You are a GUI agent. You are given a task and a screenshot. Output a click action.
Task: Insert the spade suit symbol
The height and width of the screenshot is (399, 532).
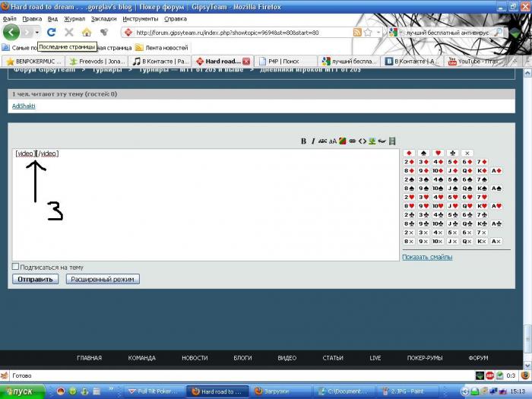click(x=423, y=153)
